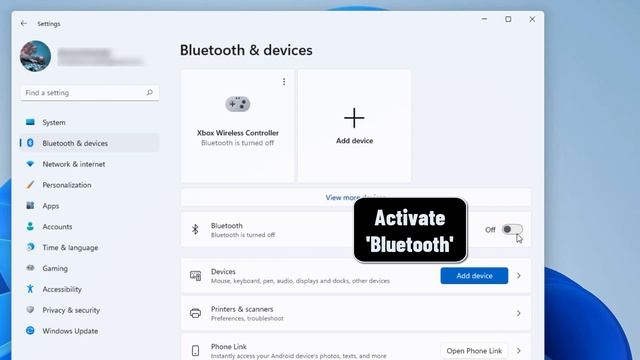The width and height of the screenshot is (640, 360).
Task: Click the Network wifi sidebar icon
Action: (x=30, y=164)
